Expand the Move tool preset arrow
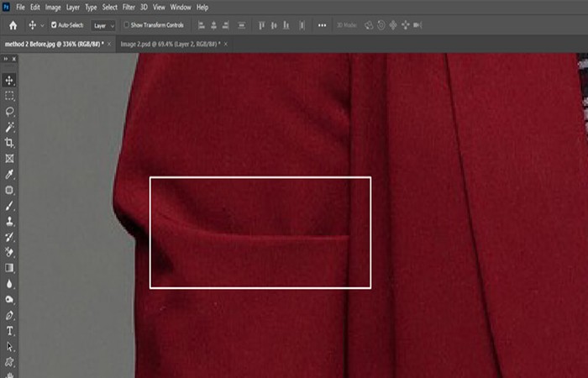This screenshot has width=588, height=378. click(42, 25)
